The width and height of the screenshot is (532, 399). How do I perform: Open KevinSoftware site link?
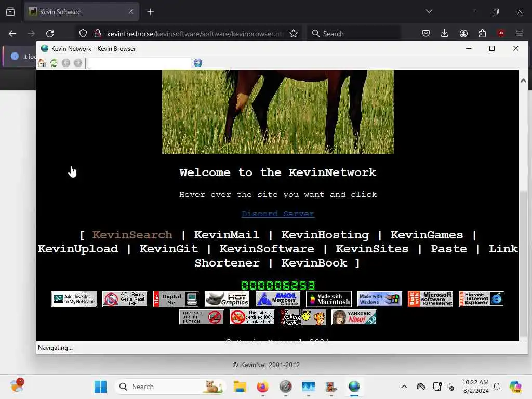pyautogui.click(x=267, y=249)
